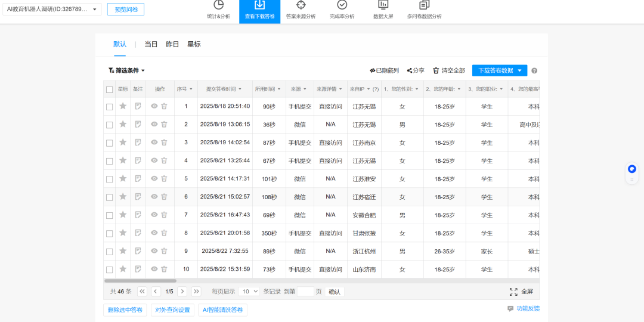Delete the response in row 6
Image resolution: width=644 pixels, height=322 pixels.
[x=165, y=197]
